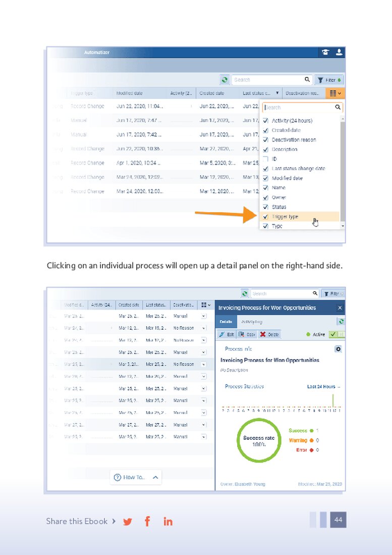
Task: Expand the Last 24 Hours dropdown
Action: (323, 387)
